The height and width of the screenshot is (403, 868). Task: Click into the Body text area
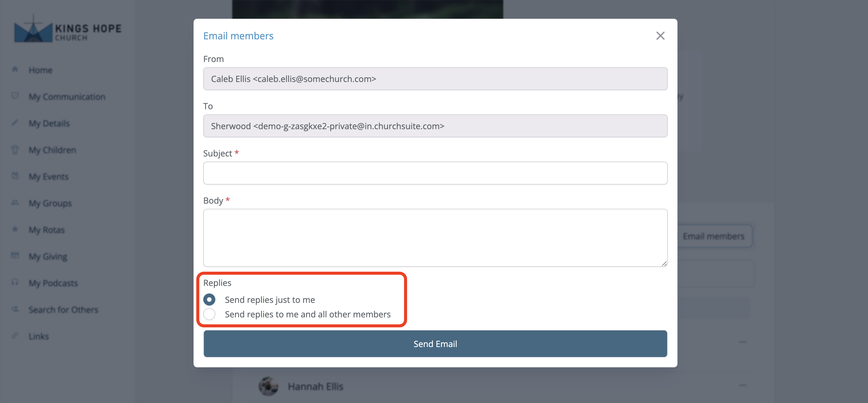click(x=435, y=238)
